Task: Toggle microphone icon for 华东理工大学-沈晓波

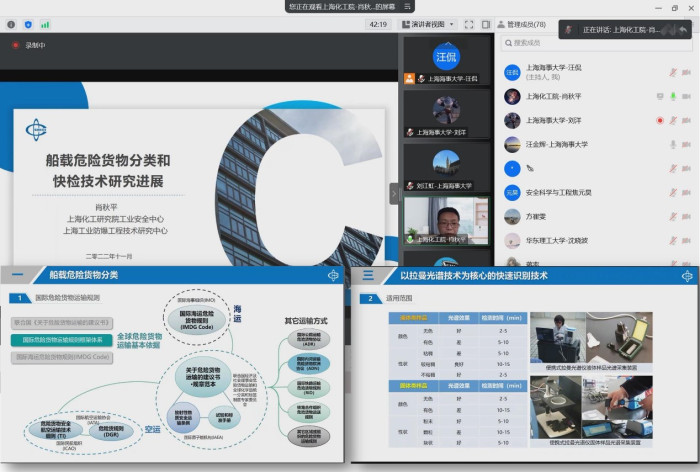Action: click(x=673, y=241)
